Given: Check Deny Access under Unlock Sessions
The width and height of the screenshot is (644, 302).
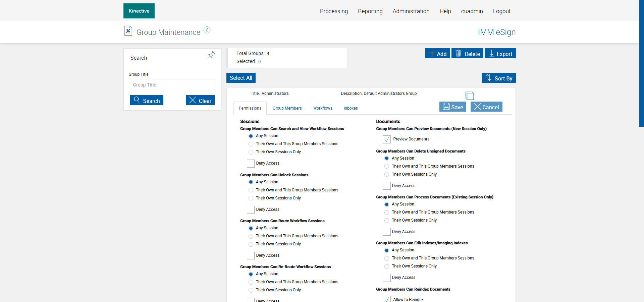Looking at the screenshot, I should pyautogui.click(x=251, y=209).
